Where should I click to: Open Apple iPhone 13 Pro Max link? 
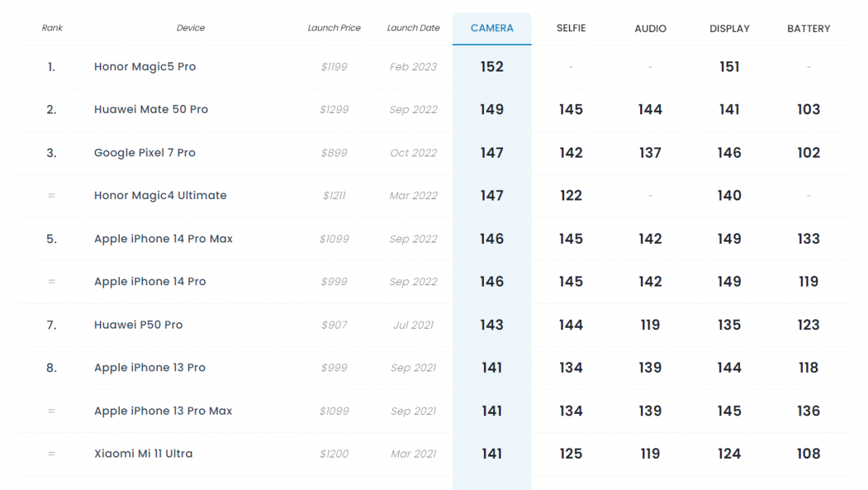click(163, 411)
